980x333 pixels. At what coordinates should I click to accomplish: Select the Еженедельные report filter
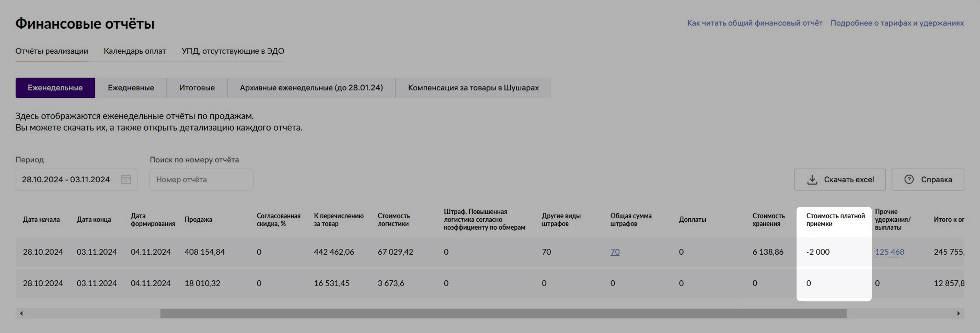pyautogui.click(x=55, y=88)
